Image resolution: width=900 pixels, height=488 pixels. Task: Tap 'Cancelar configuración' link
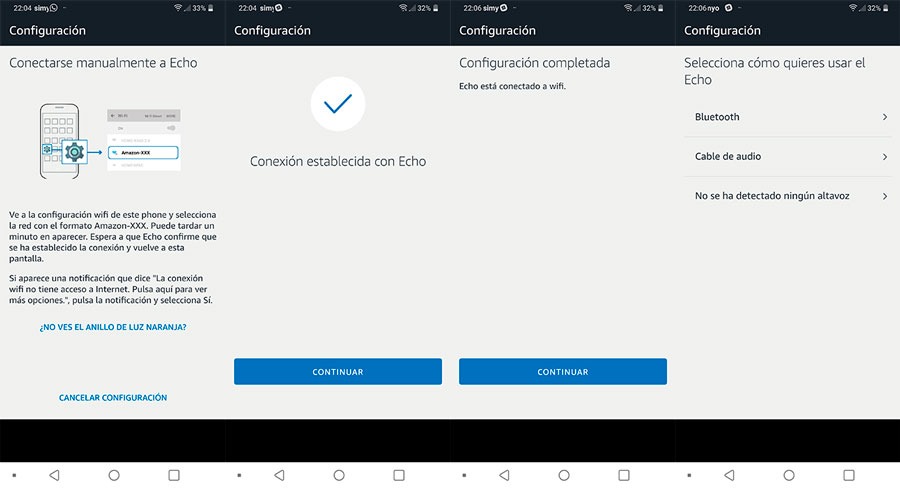[x=113, y=398]
